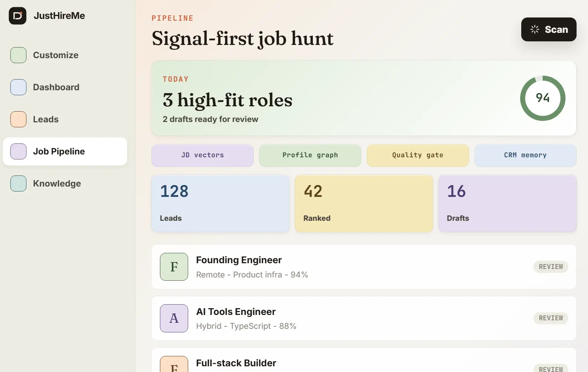Select the Profile graph chip
Screen dimensions: 588x372
[310, 155]
